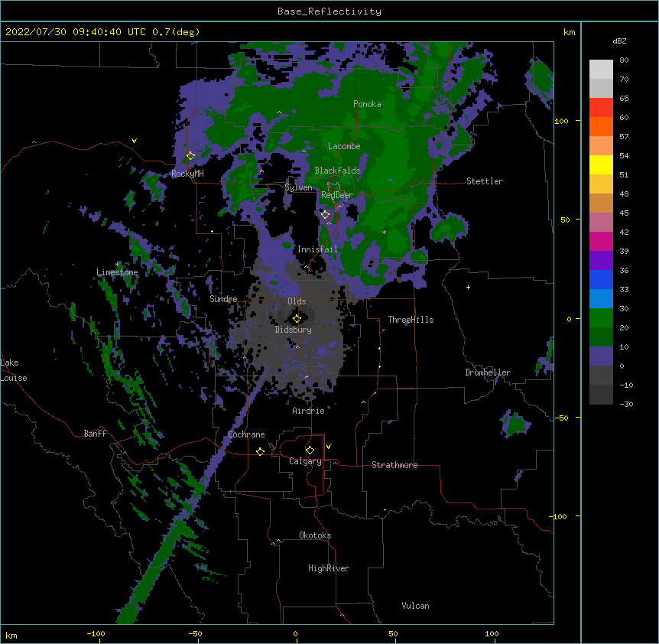
Task: Select the radar site diamond between Olds and Didsbury
Action: pos(297,319)
